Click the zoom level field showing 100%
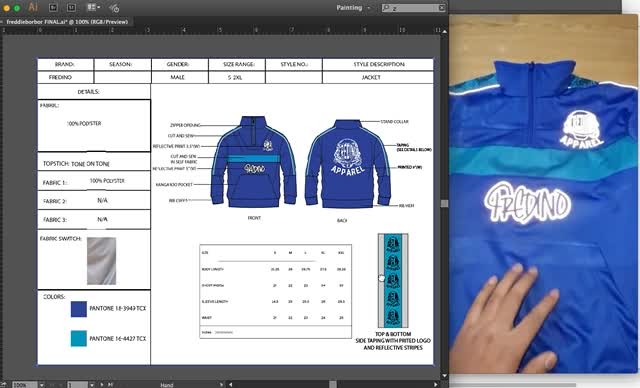The height and width of the screenshot is (388, 640). [x=24, y=385]
